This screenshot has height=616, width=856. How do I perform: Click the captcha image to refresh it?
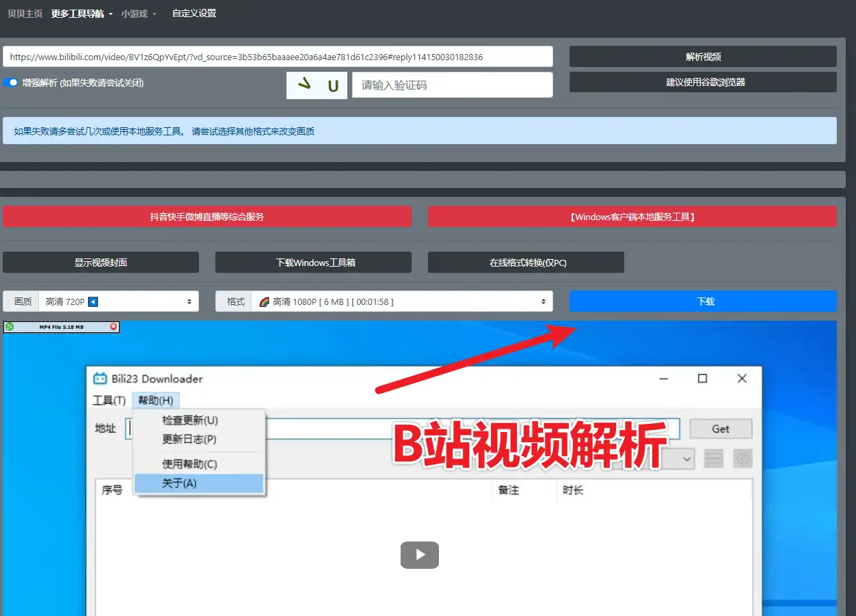317,85
